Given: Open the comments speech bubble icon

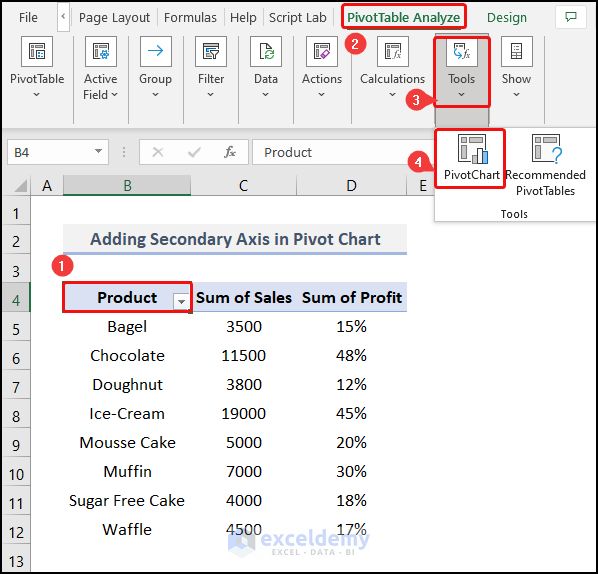Looking at the screenshot, I should pyautogui.click(x=571, y=17).
